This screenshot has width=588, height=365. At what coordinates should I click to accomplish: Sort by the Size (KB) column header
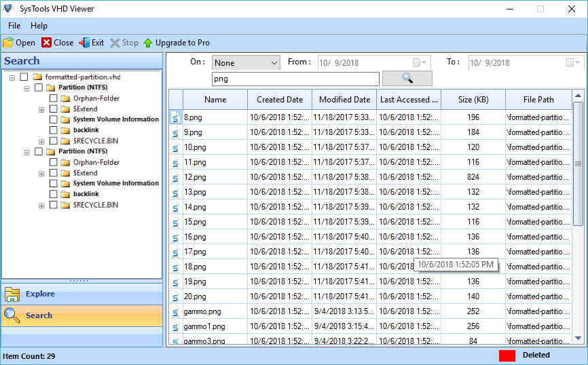click(x=473, y=100)
